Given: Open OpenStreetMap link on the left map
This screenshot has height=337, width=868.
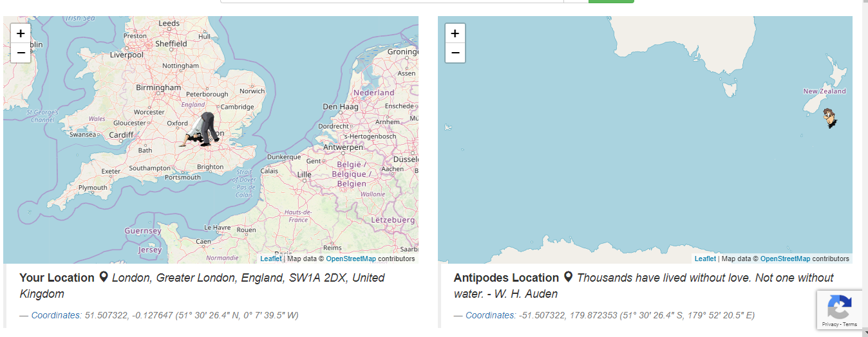Looking at the screenshot, I should point(351,259).
